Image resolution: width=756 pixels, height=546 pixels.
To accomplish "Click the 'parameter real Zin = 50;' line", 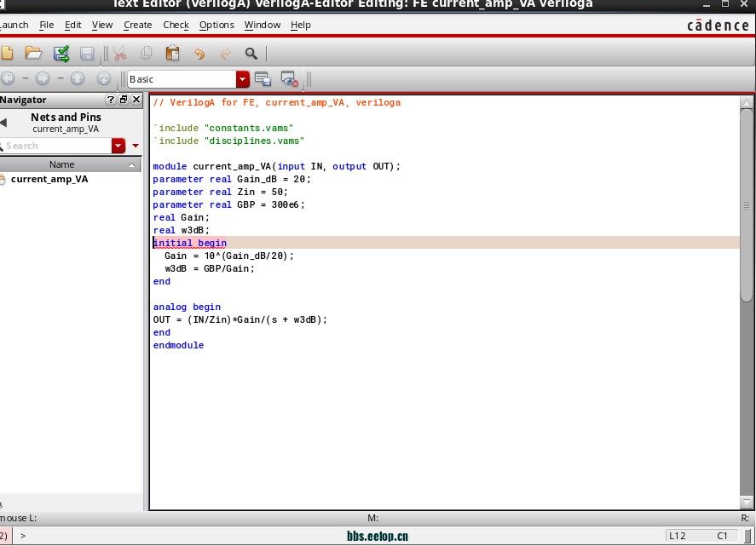I will click(x=221, y=192).
